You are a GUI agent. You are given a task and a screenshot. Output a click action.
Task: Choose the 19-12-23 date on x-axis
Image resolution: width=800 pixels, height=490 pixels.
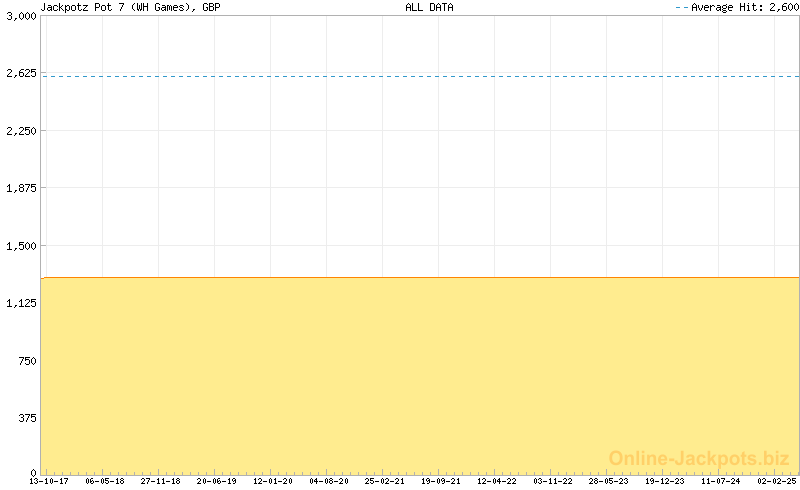point(664,481)
